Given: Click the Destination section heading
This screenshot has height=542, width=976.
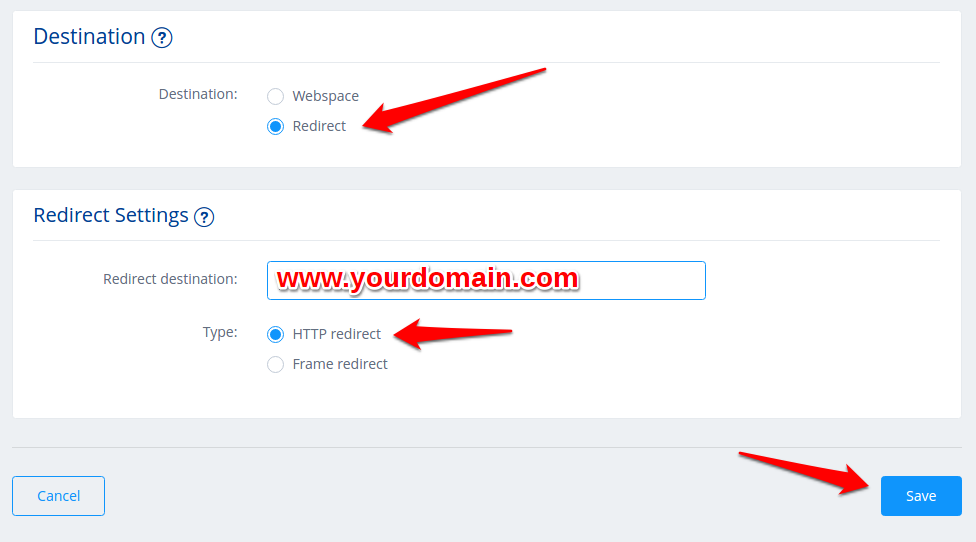Looking at the screenshot, I should pos(89,37).
